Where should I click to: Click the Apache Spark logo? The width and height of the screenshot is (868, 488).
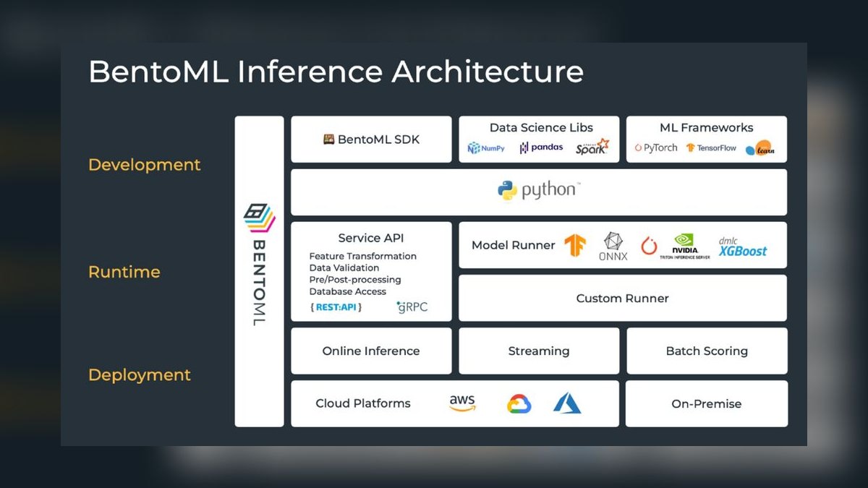[x=592, y=147]
